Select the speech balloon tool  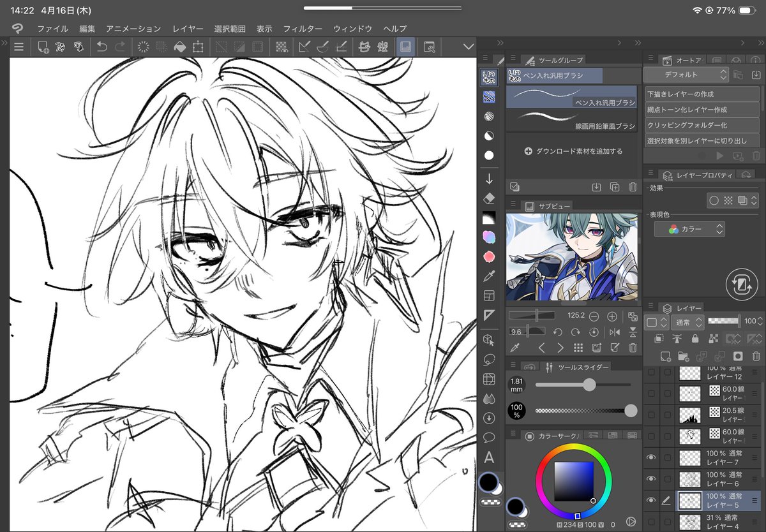[489, 438]
